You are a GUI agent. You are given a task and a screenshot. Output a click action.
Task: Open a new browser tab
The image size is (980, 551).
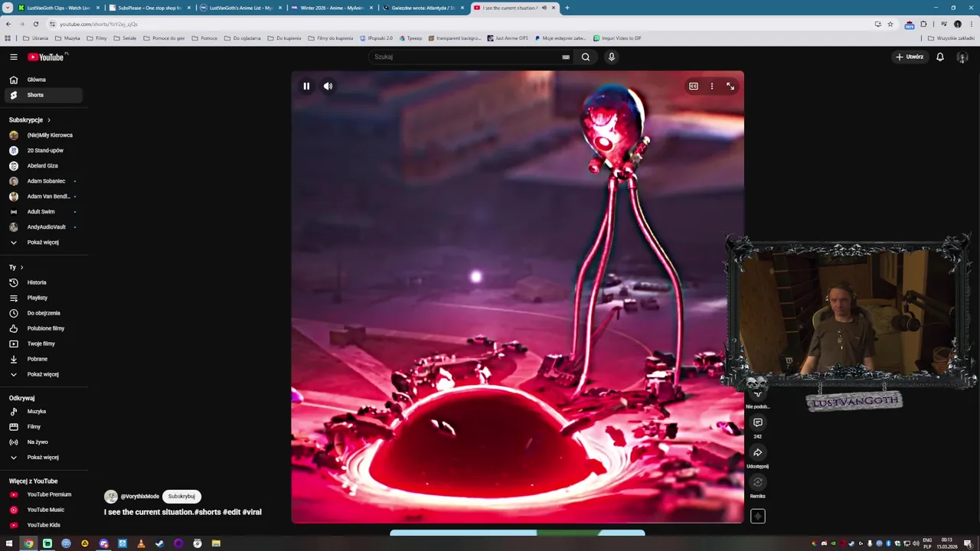pos(567,8)
